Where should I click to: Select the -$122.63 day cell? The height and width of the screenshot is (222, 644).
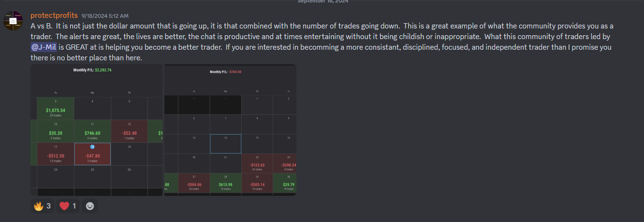click(257, 164)
